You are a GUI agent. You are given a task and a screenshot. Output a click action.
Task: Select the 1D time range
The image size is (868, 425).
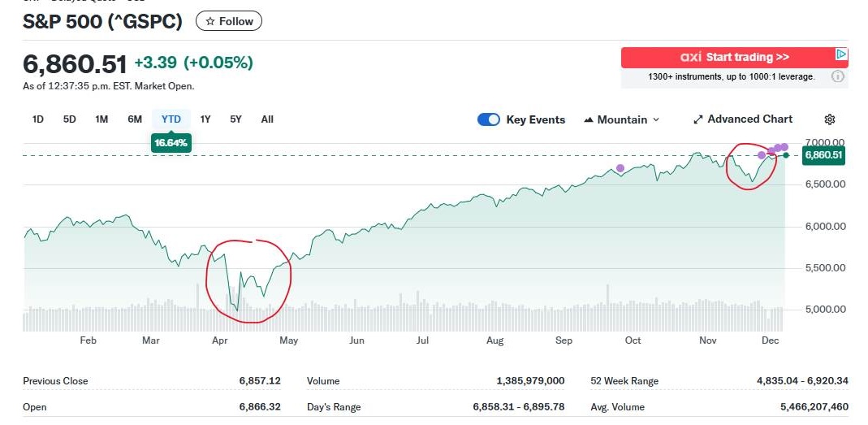click(38, 119)
